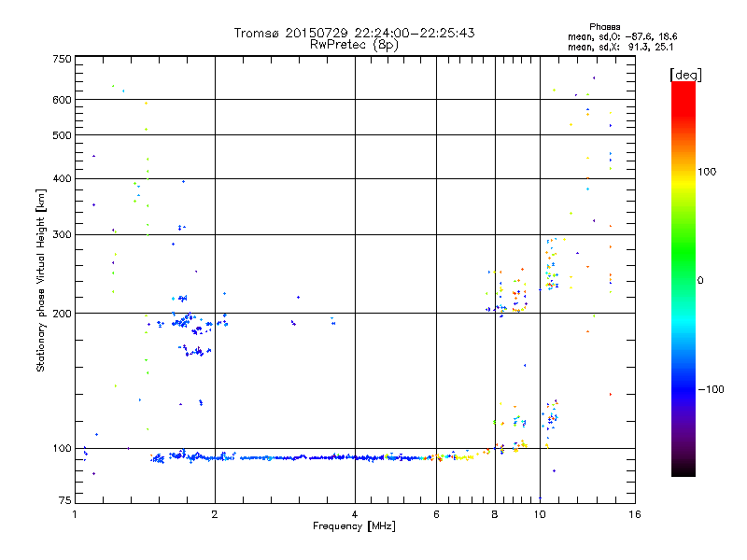Click the colorbar tick label '0'
This screenshot has width=747, height=560.
click(700, 281)
